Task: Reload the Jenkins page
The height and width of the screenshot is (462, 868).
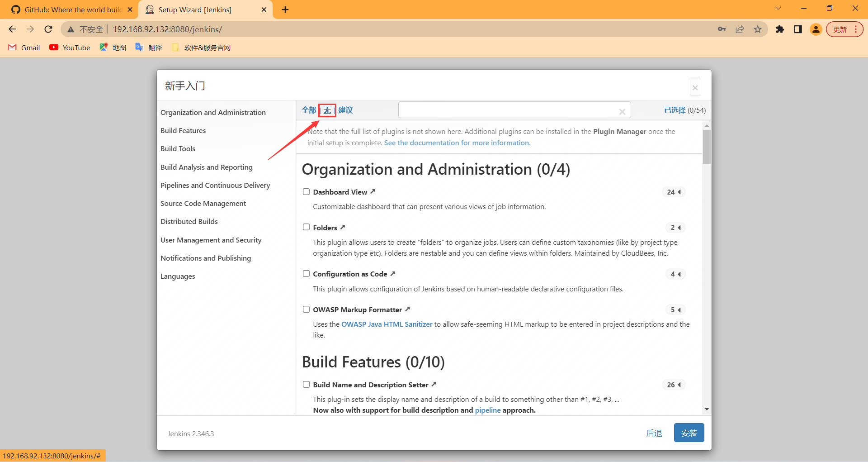Action: pyautogui.click(x=48, y=29)
